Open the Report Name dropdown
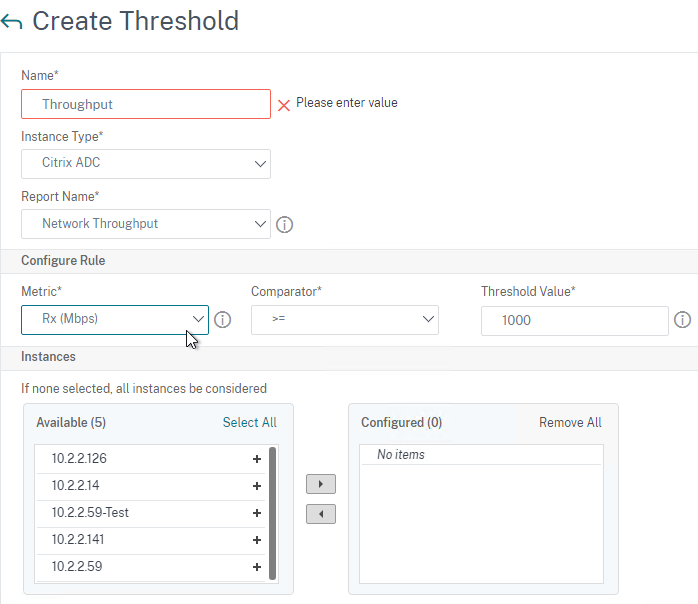This screenshot has height=604, width=698. [x=146, y=224]
